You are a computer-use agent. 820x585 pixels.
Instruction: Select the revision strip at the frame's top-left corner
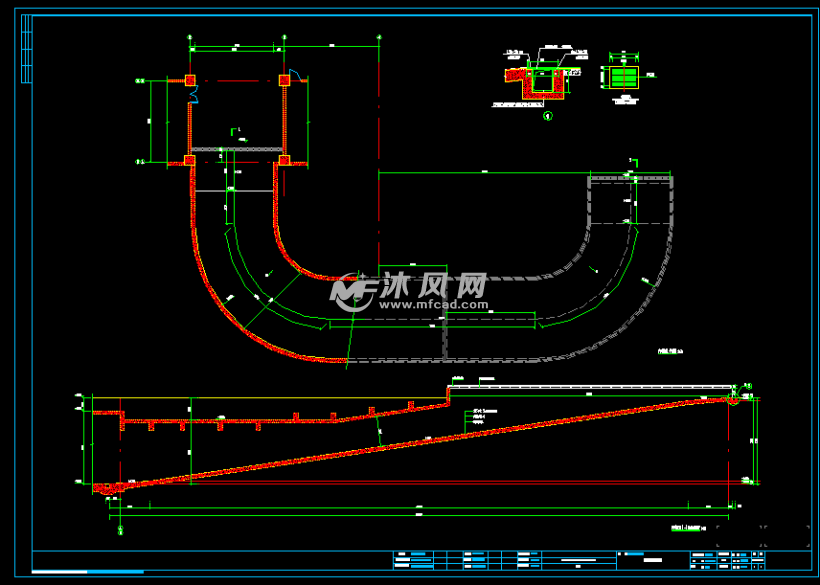27,49
